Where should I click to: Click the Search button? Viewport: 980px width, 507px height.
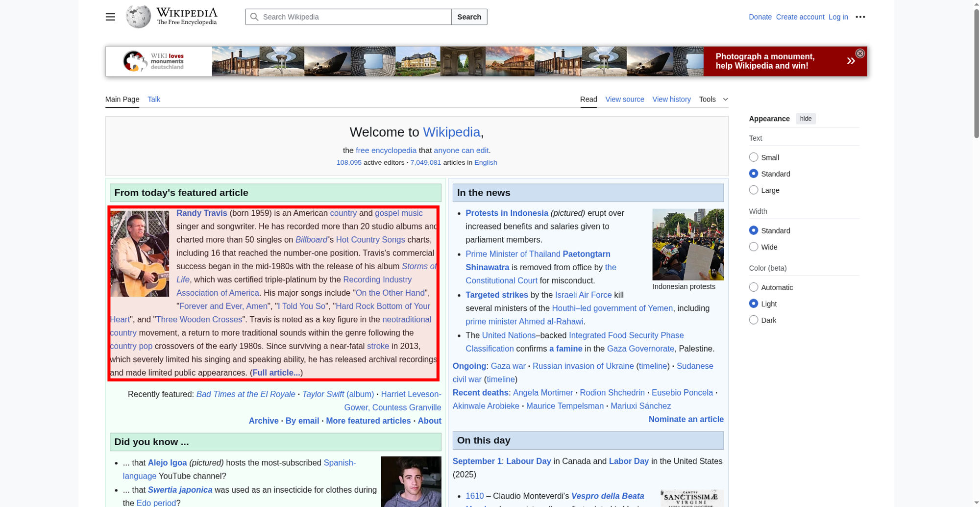click(x=469, y=17)
